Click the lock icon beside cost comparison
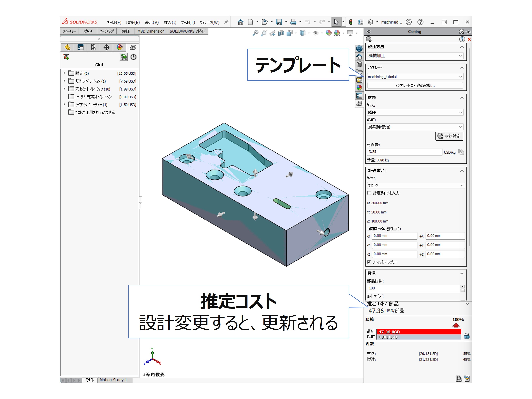Viewport: 532px width, 399px height. click(467, 336)
